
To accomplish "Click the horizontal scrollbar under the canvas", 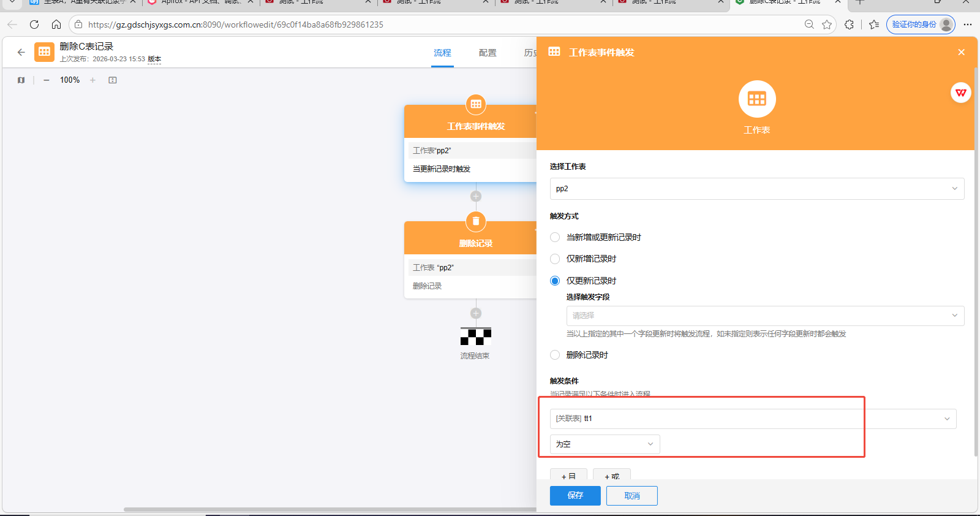I will tap(331, 509).
